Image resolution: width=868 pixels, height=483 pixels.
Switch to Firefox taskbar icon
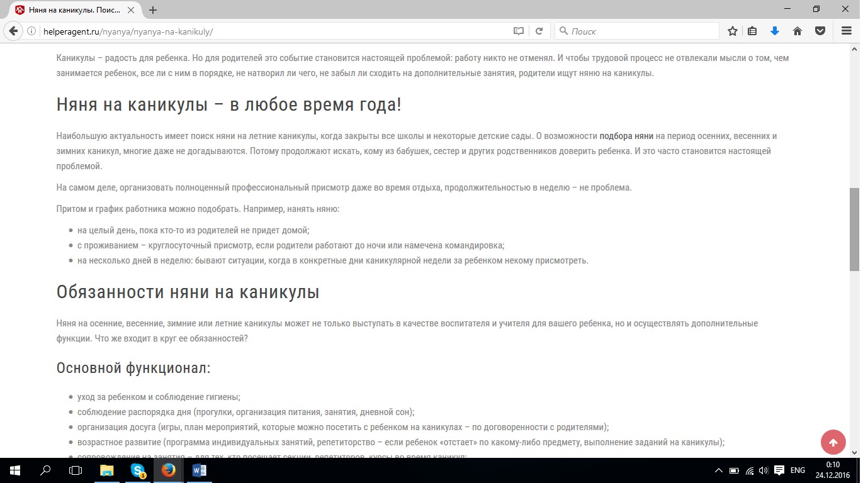click(x=168, y=470)
